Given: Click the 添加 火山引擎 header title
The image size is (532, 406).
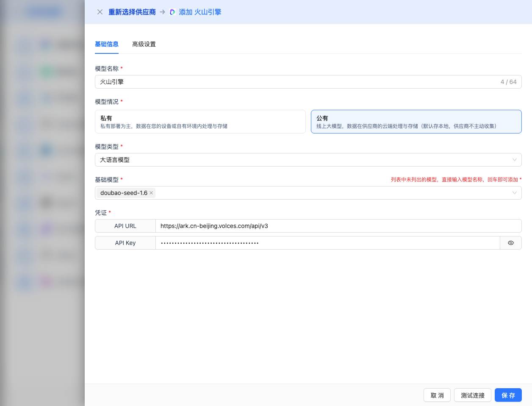Looking at the screenshot, I should point(200,12).
